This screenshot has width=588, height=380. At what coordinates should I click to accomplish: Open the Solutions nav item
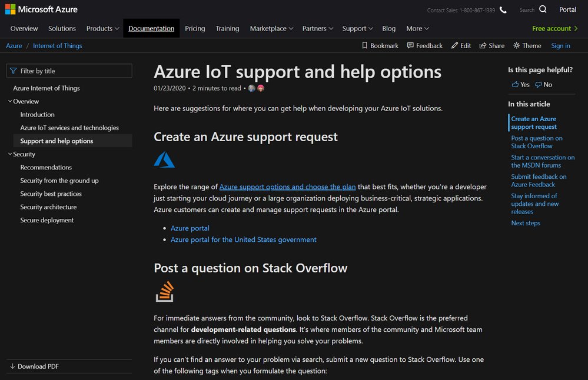[62, 28]
